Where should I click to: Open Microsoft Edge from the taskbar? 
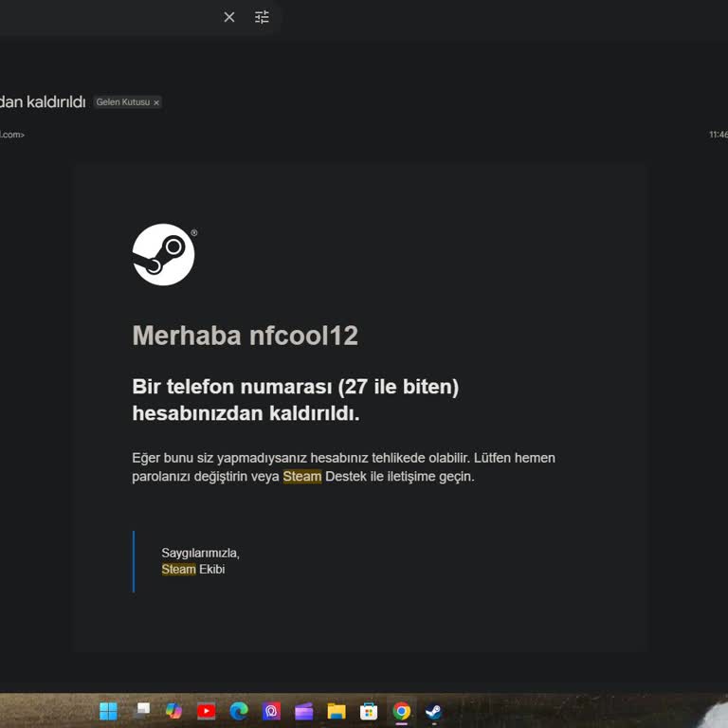pyautogui.click(x=239, y=711)
